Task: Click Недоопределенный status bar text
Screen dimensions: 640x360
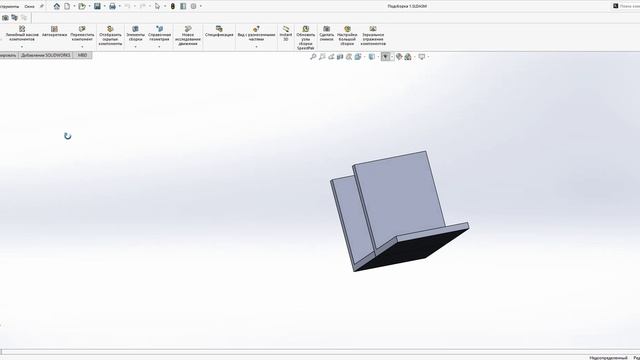Action: pos(608,358)
